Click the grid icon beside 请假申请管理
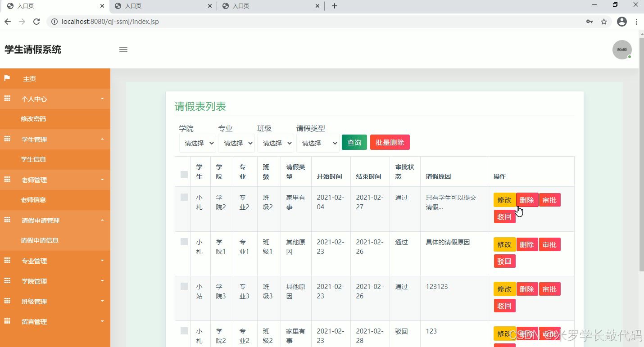Screen dimensions: 644x347 (x=6, y=220)
